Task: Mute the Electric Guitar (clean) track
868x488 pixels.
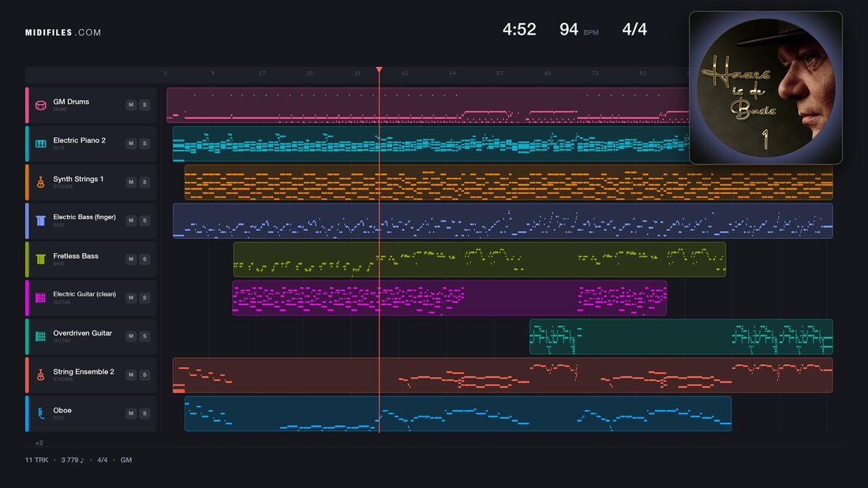Action: coord(131,298)
